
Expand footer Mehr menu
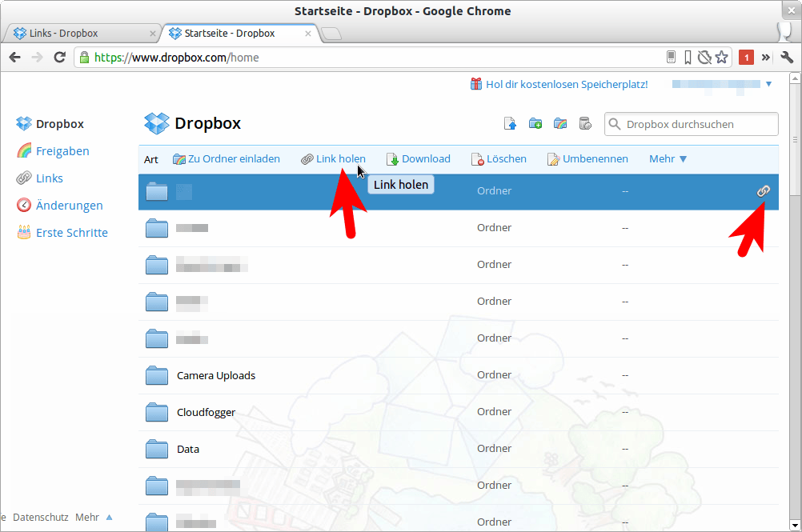pyautogui.click(x=94, y=517)
